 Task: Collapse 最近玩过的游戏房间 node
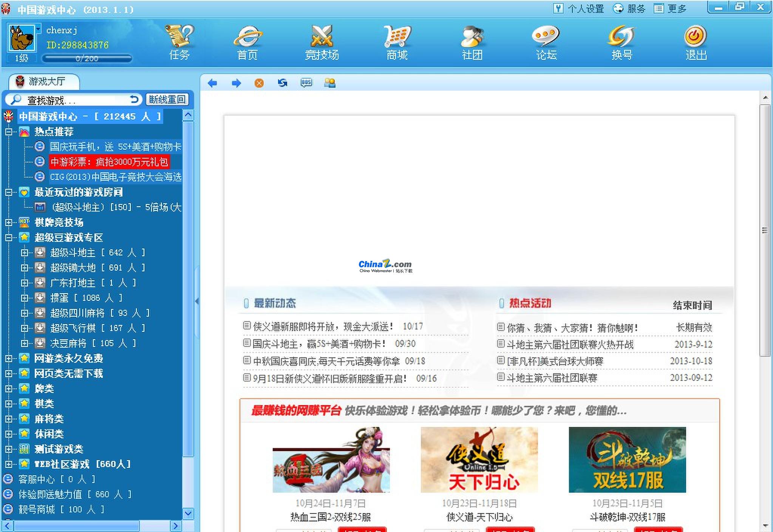[9, 192]
